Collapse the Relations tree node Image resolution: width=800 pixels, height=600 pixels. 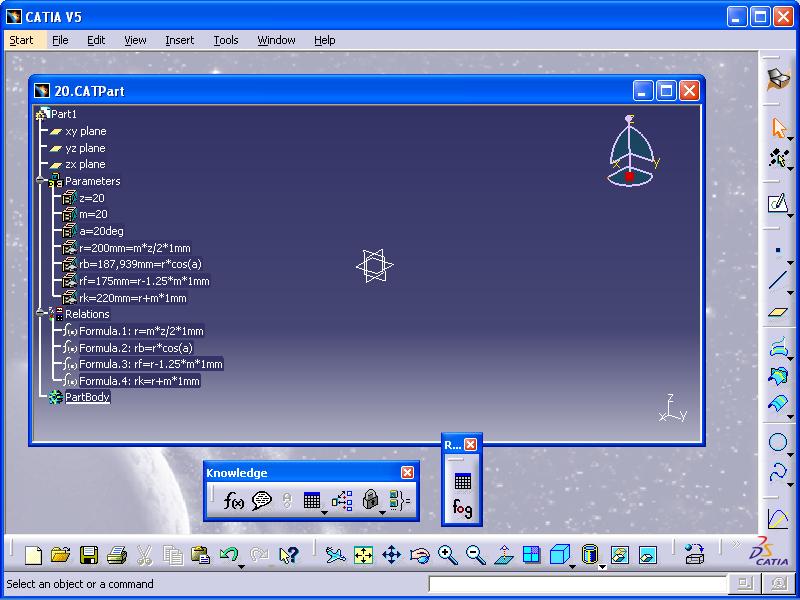click(x=41, y=314)
